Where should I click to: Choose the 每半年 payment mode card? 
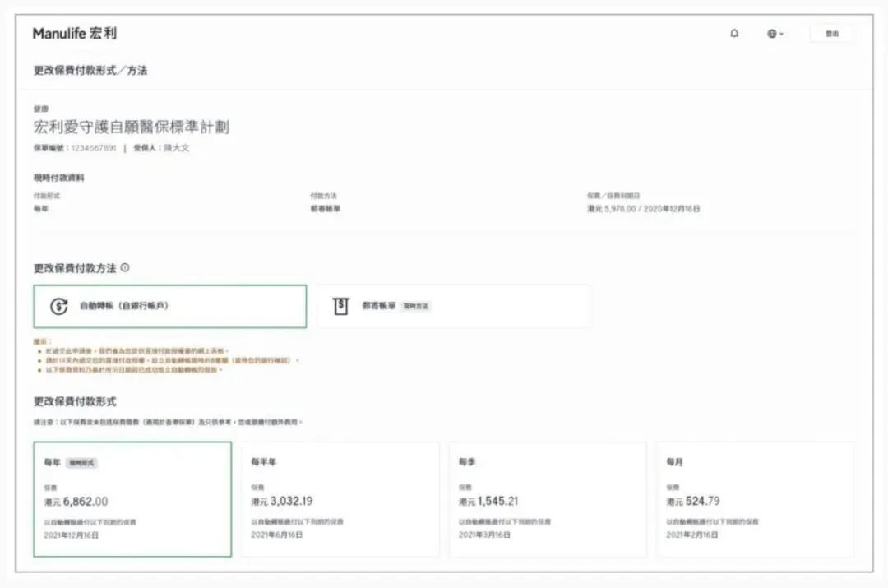(340, 499)
